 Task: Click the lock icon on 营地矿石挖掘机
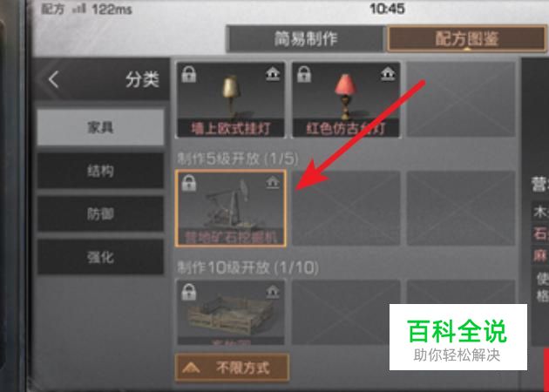point(189,183)
